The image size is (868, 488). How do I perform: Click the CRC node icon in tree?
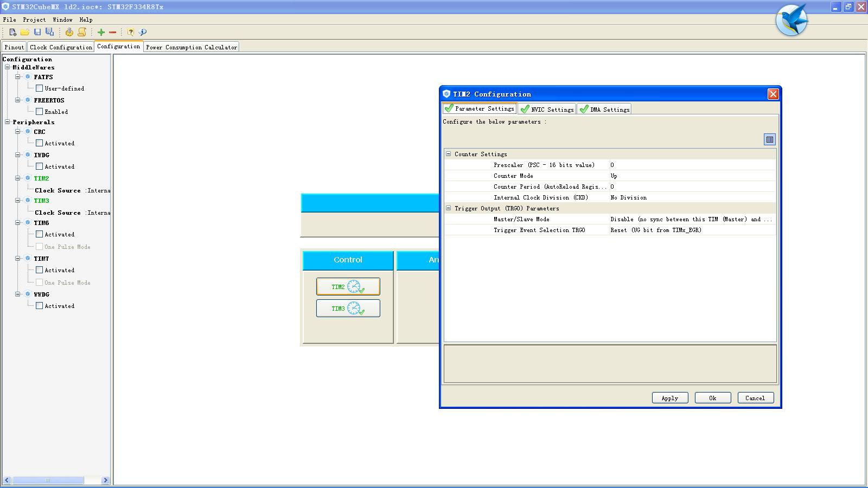28,132
